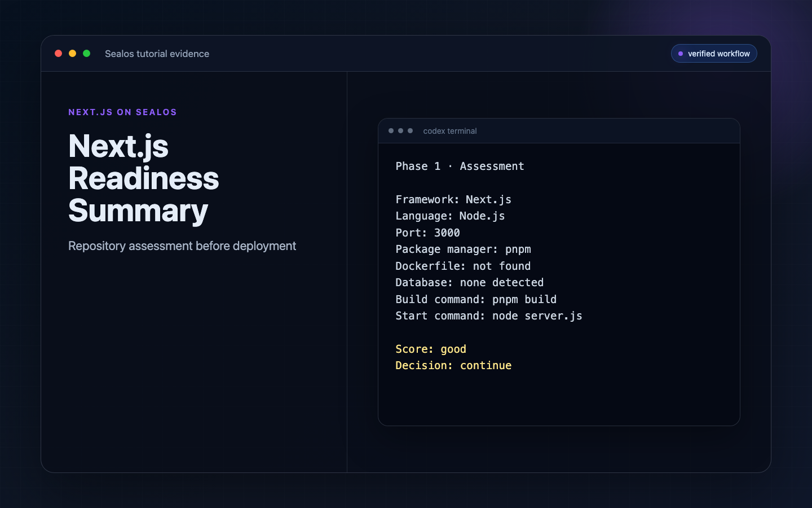Click the codex terminal title label

click(x=450, y=131)
